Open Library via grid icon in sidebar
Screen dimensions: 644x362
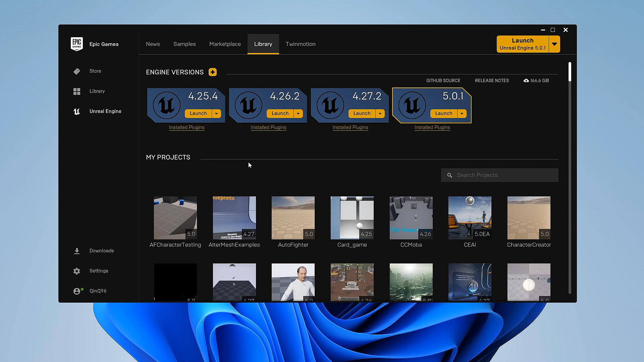click(x=77, y=92)
